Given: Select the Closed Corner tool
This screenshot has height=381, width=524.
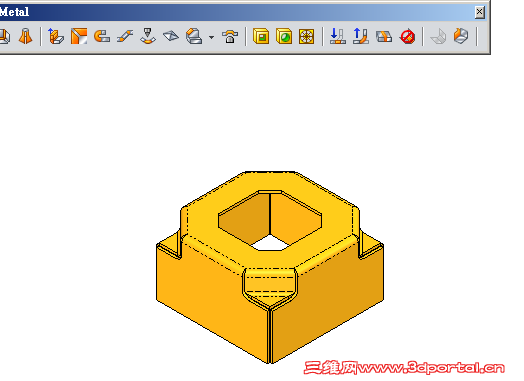Looking at the screenshot, I should (194, 36).
